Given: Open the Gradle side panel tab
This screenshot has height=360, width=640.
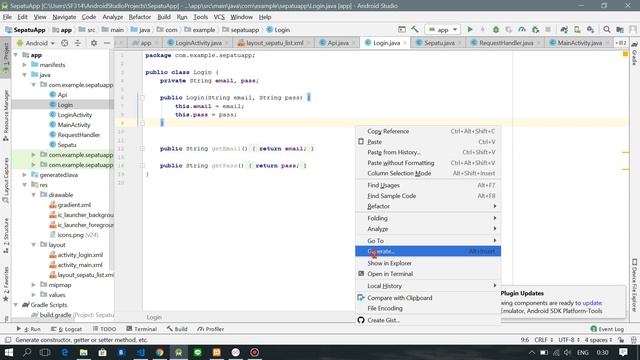Looking at the screenshot, I should point(634,54).
